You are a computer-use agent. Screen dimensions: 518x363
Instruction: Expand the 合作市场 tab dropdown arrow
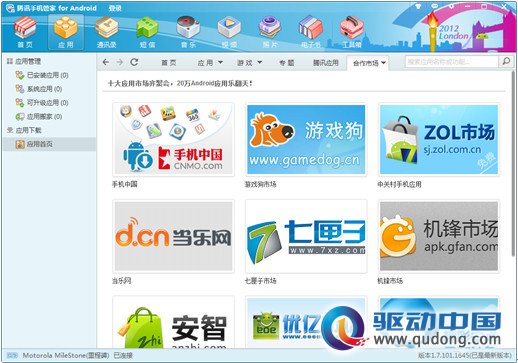(383, 63)
